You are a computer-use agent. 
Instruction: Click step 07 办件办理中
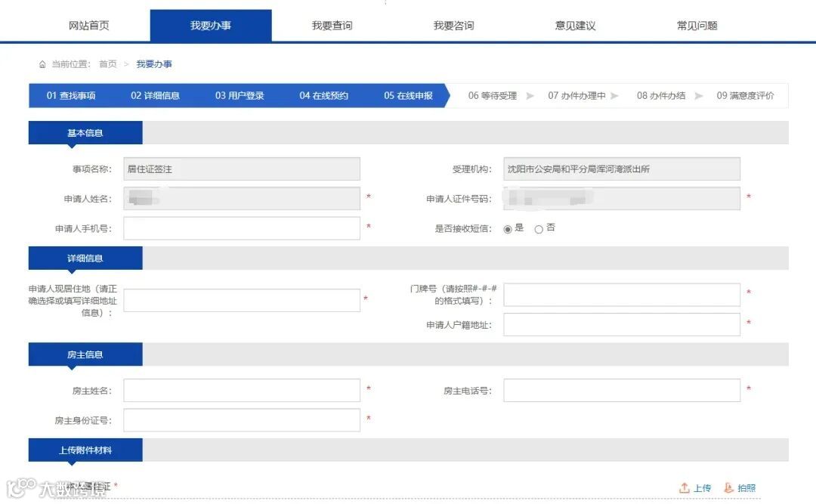pyautogui.click(x=576, y=96)
